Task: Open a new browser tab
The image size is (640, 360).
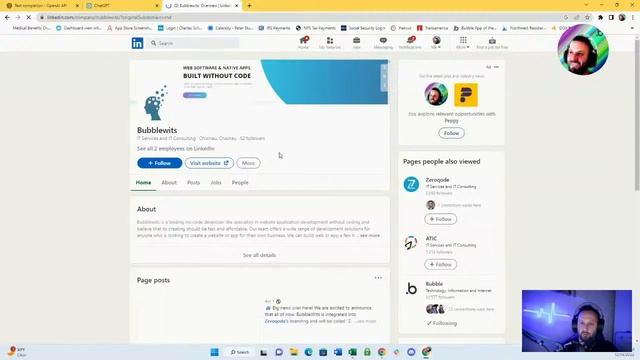Action: pos(249,6)
